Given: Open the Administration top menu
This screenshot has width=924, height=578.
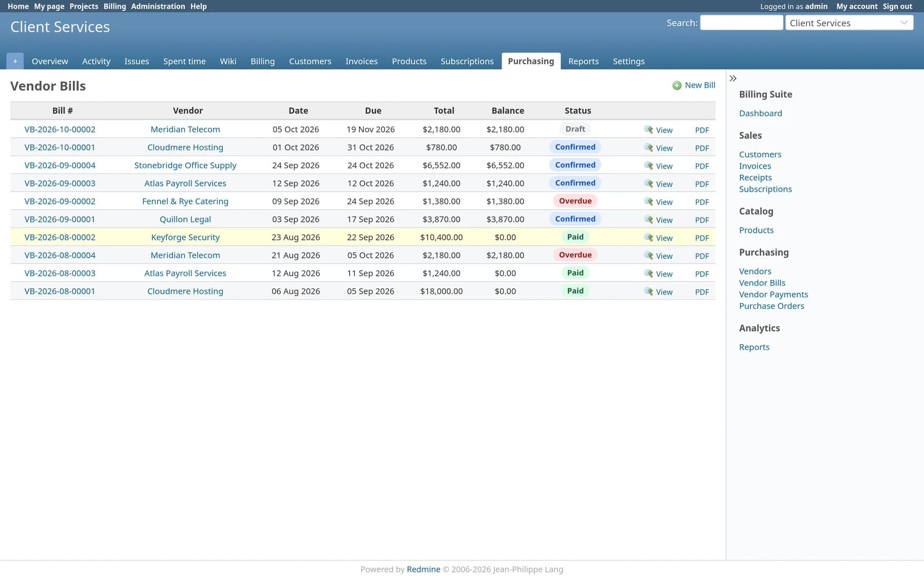Looking at the screenshot, I should [x=158, y=6].
